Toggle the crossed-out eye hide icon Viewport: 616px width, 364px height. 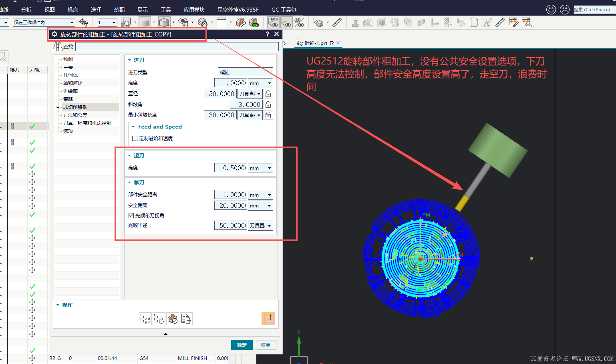pos(299,22)
